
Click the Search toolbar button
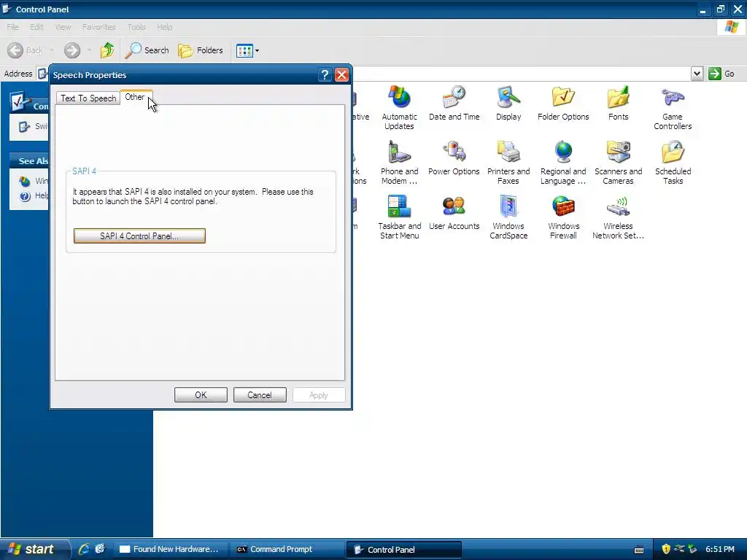pyautogui.click(x=147, y=50)
